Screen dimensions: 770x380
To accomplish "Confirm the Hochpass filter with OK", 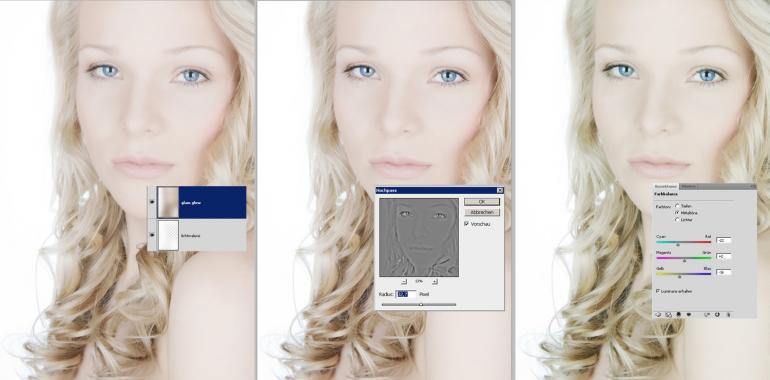I will point(482,202).
